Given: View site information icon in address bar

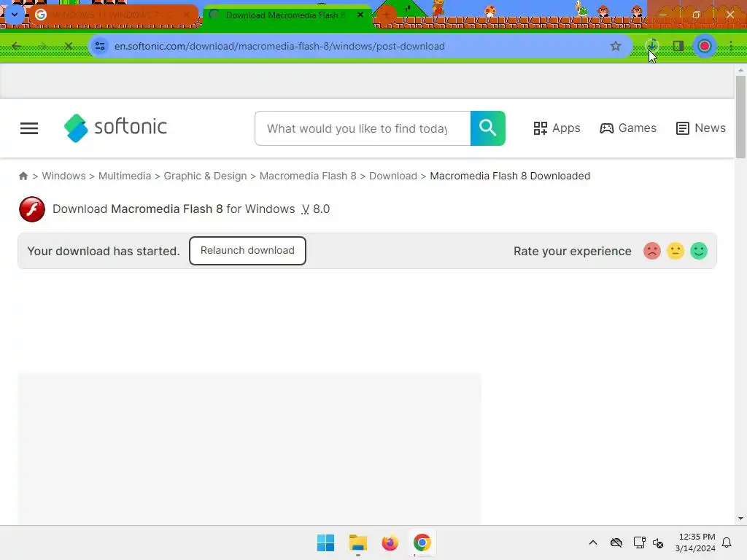Looking at the screenshot, I should pos(100,46).
